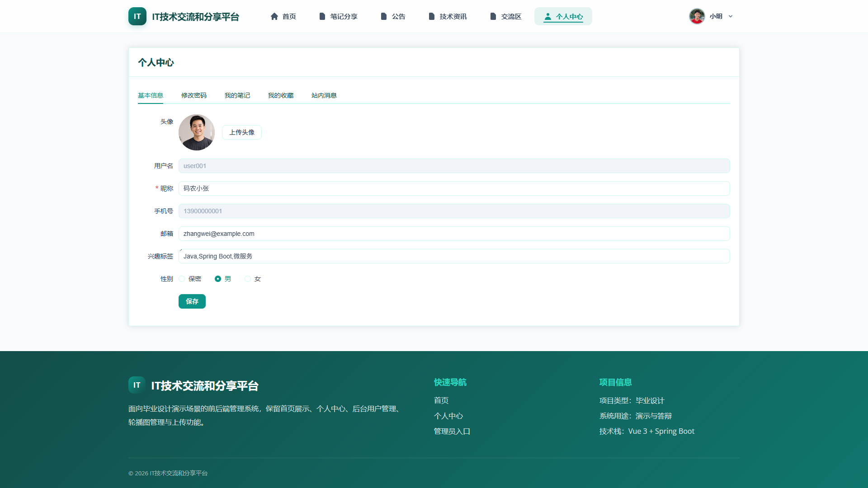Viewport: 868px width, 488px height.
Task: Select 个人中心 in the top navigation
Action: 563,16
